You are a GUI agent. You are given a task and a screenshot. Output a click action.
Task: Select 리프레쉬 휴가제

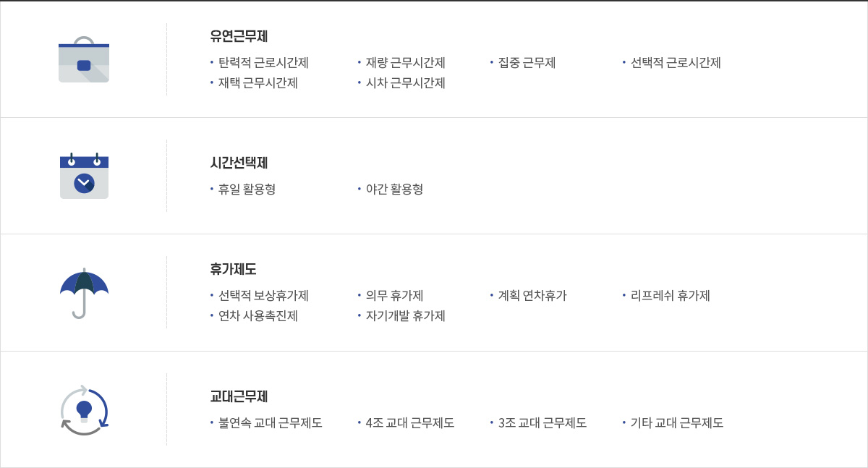pyautogui.click(x=670, y=296)
